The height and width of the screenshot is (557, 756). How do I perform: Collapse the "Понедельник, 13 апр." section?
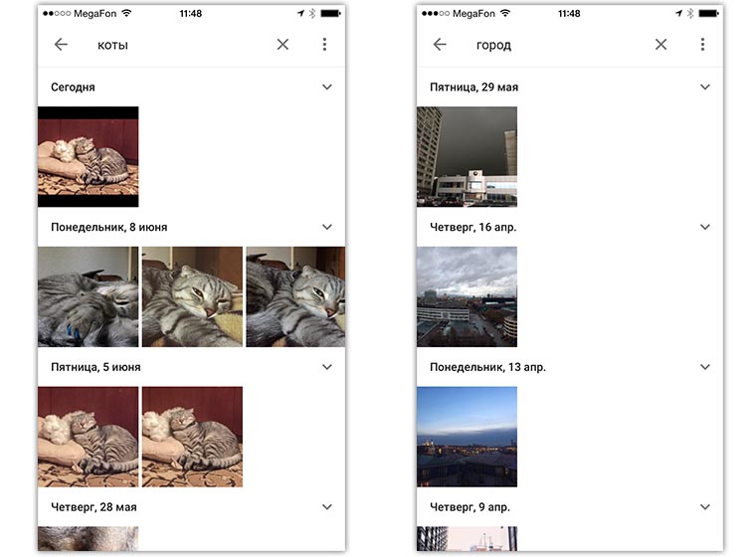pos(705,367)
